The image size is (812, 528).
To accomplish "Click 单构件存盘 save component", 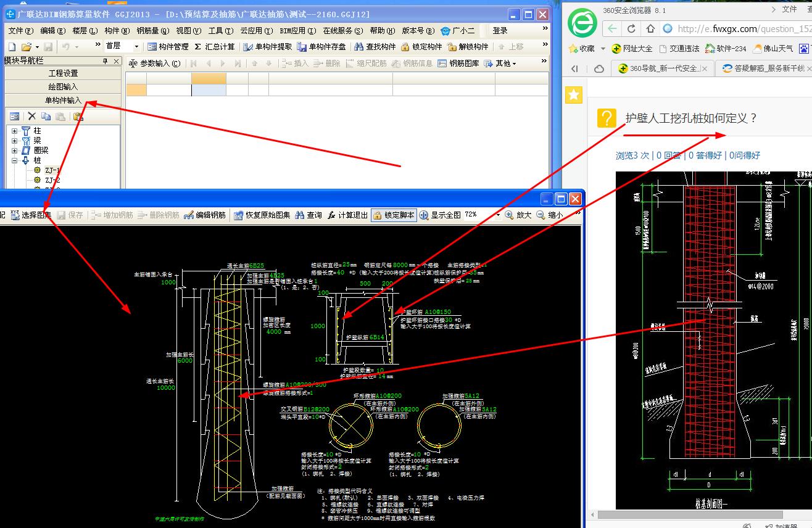I will coord(321,46).
